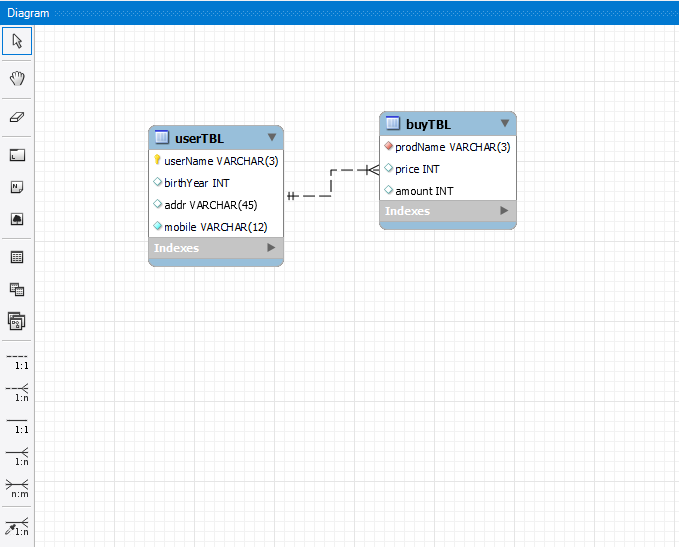The width and height of the screenshot is (679, 547).
Task: Select the pointer selection tool
Action: pyautogui.click(x=17, y=41)
